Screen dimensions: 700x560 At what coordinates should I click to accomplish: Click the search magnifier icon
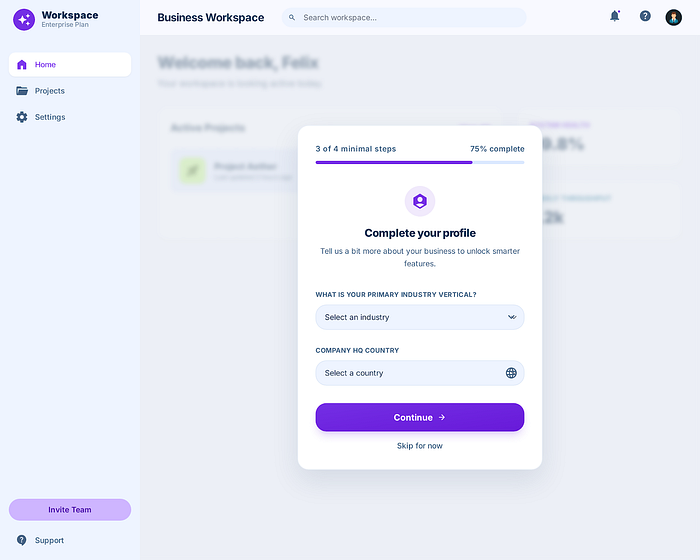292,17
